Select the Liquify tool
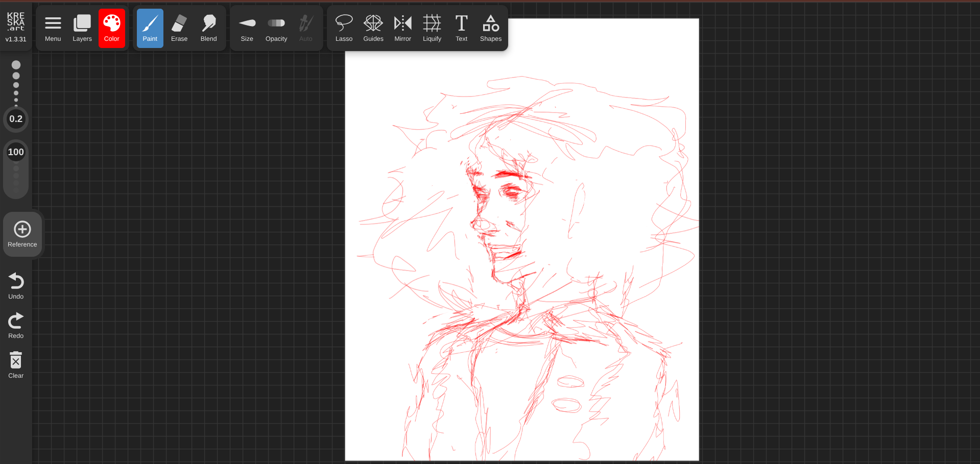Viewport: 980px width, 464px height. (432, 29)
